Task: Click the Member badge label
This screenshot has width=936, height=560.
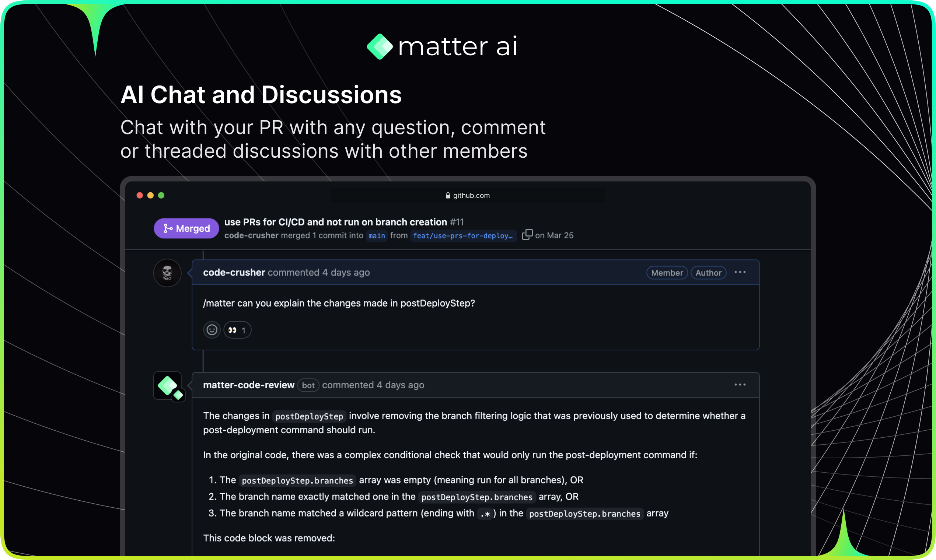Action: [x=667, y=273]
